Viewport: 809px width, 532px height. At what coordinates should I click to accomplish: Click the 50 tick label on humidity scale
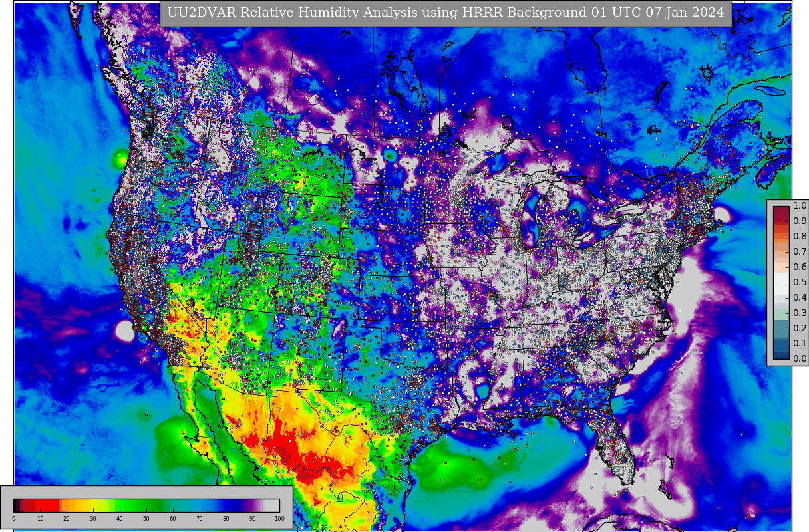[x=146, y=519]
